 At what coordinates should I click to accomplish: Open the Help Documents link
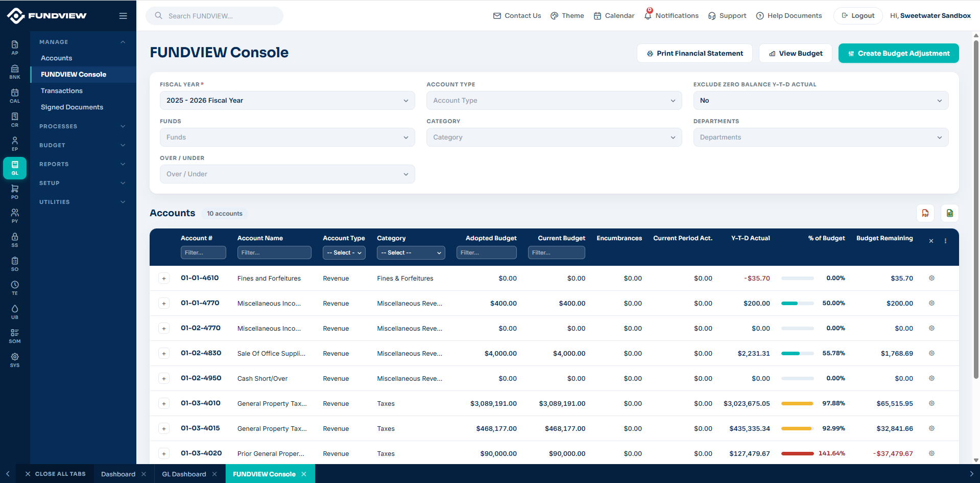[789, 16]
